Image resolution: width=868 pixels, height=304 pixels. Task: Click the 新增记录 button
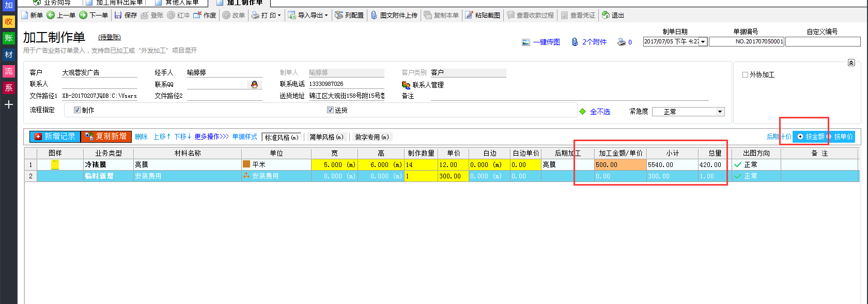click(55, 136)
